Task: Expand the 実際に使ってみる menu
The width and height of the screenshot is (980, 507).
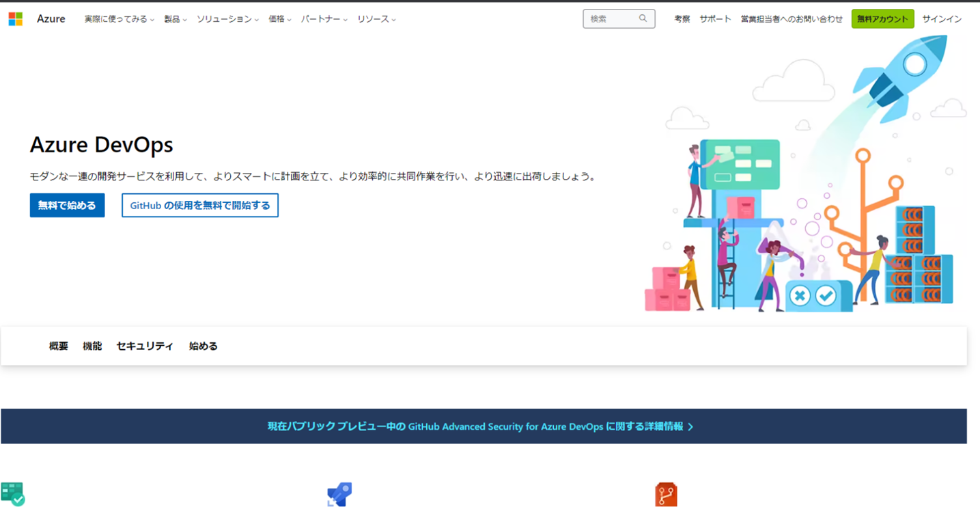Action: tap(120, 19)
